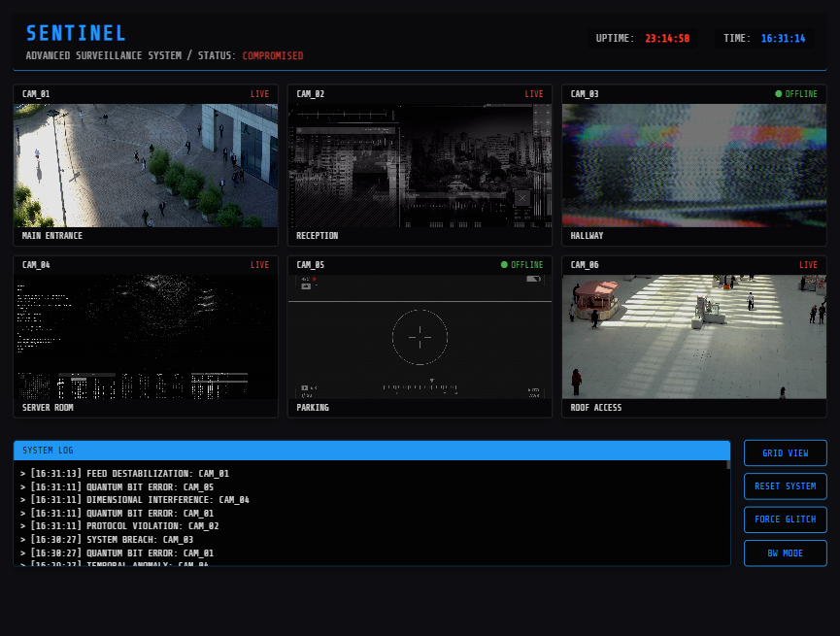Viewport: 840px width, 636px height.
Task: Click the SERVER ROOM caption
Action: pyautogui.click(x=48, y=408)
